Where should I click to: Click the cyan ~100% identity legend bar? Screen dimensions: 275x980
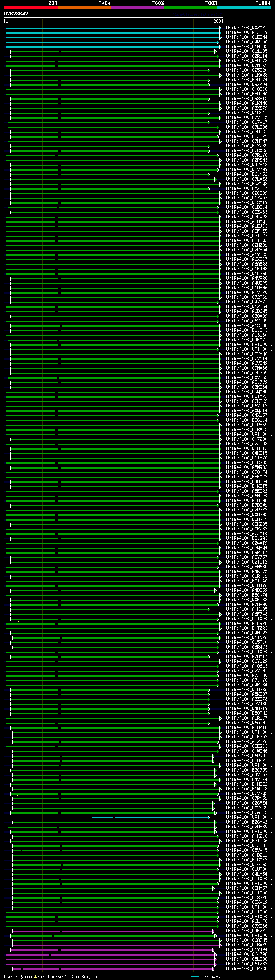244,8
